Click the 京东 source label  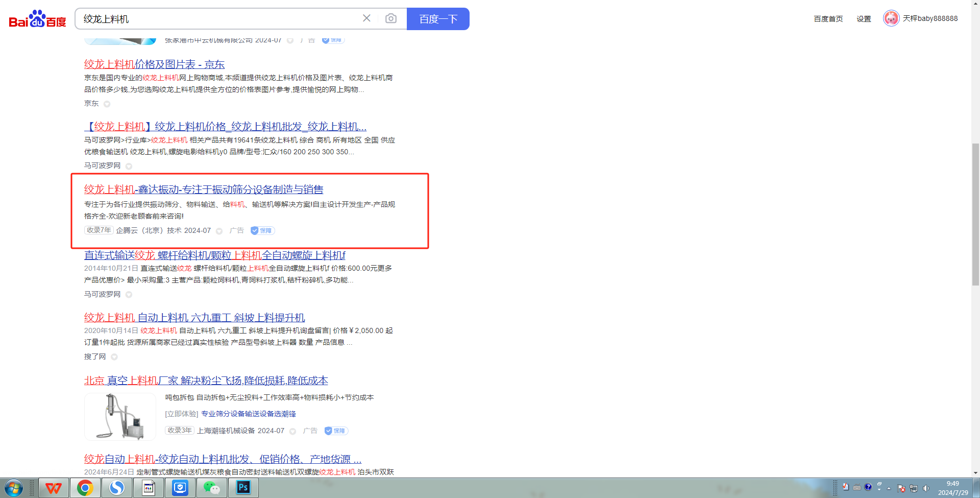click(x=91, y=103)
